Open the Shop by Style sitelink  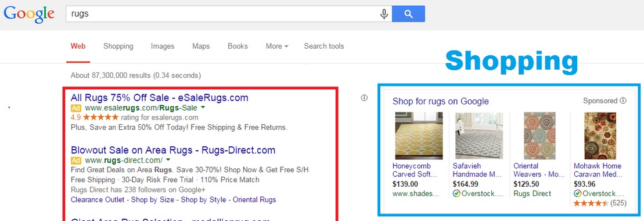pyautogui.click(x=204, y=200)
